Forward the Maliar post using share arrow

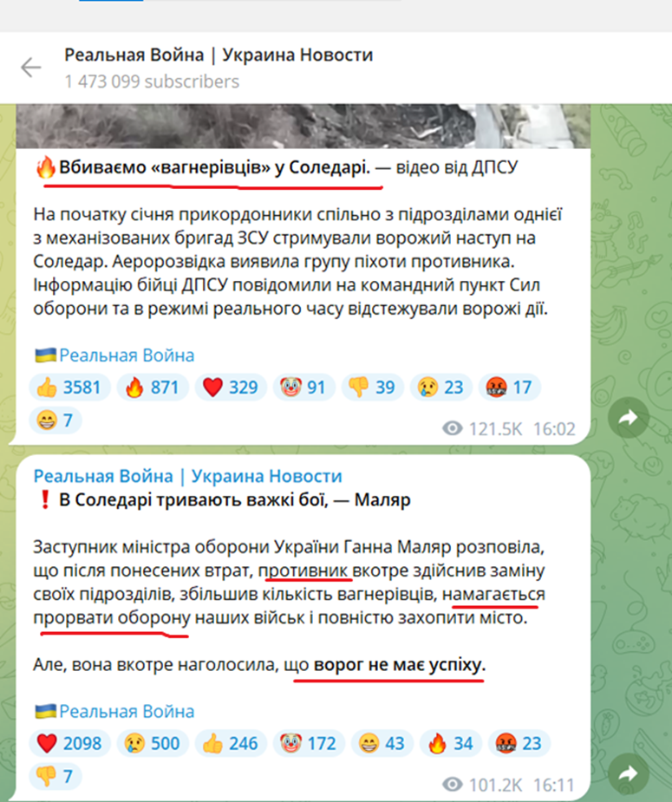628,773
